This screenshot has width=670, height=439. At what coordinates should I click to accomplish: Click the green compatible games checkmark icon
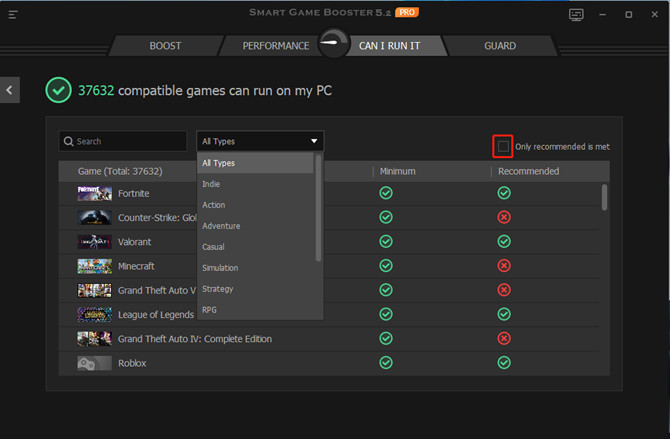click(59, 90)
